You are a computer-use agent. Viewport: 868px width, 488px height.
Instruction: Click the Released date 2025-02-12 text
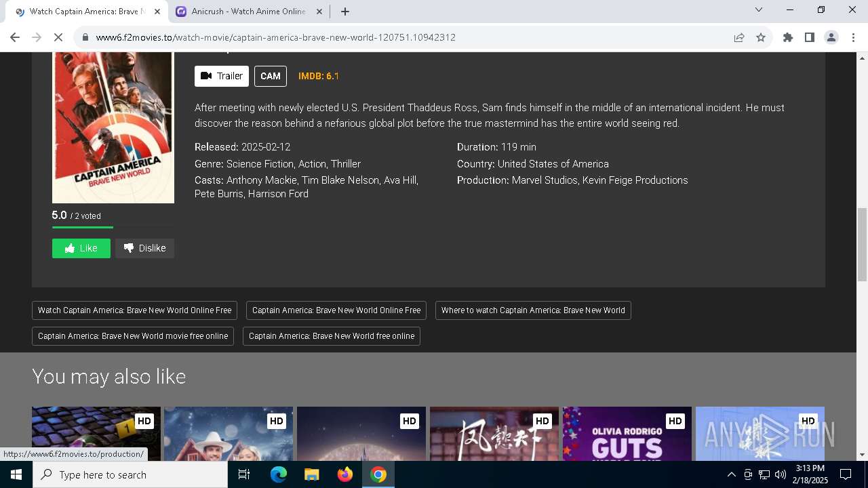(265, 147)
